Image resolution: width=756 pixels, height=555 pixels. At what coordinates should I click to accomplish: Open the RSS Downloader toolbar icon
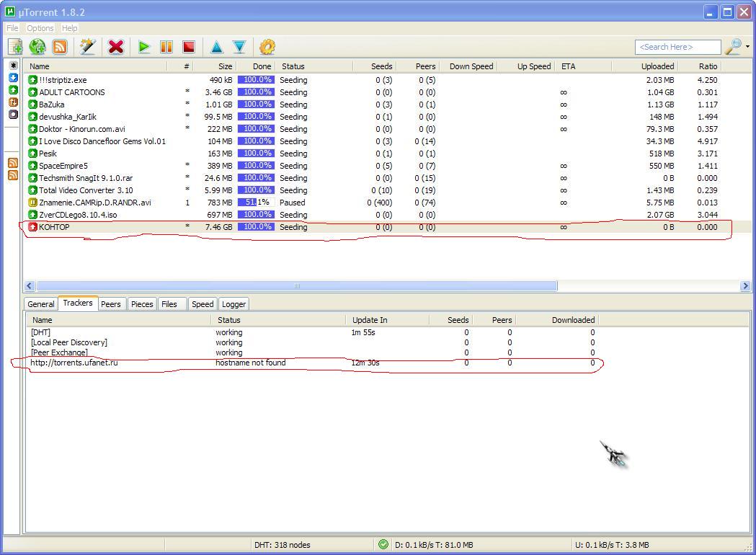pyautogui.click(x=60, y=47)
